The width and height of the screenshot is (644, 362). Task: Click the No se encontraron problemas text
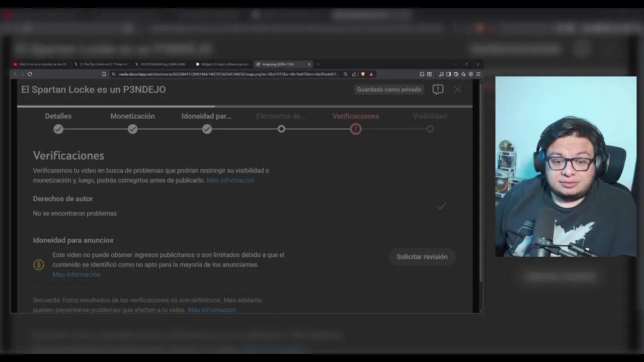(75, 213)
